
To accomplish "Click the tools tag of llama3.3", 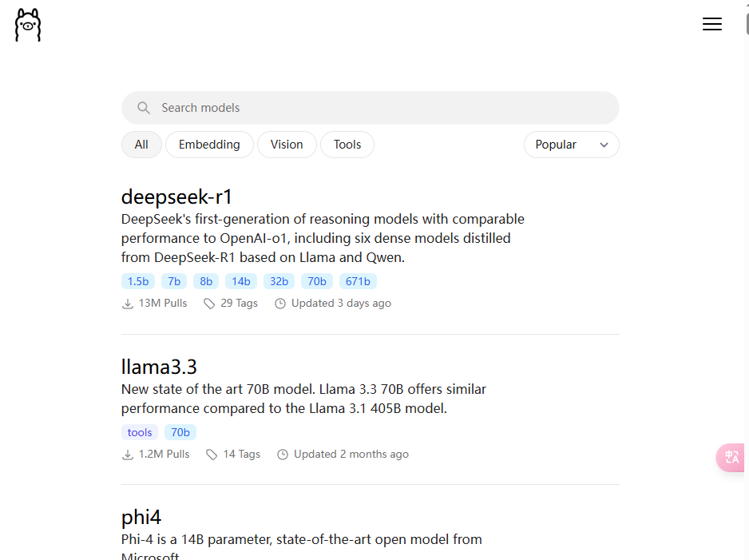I will click(x=140, y=432).
